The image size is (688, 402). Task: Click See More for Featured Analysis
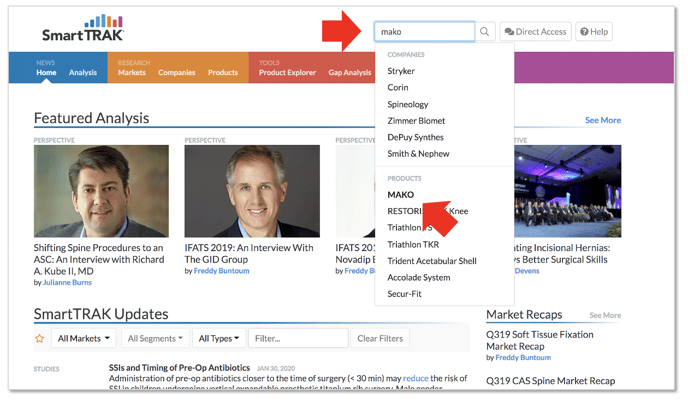603,120
